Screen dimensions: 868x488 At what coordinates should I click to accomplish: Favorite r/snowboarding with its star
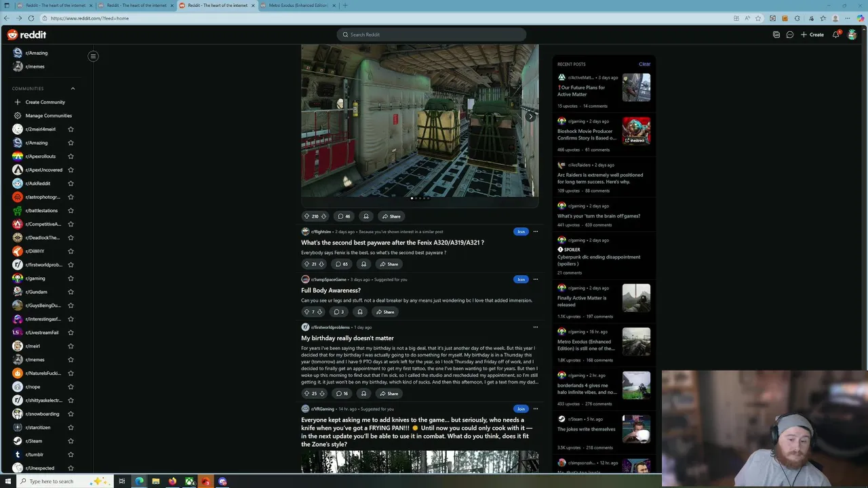click(x=71, y=414)
